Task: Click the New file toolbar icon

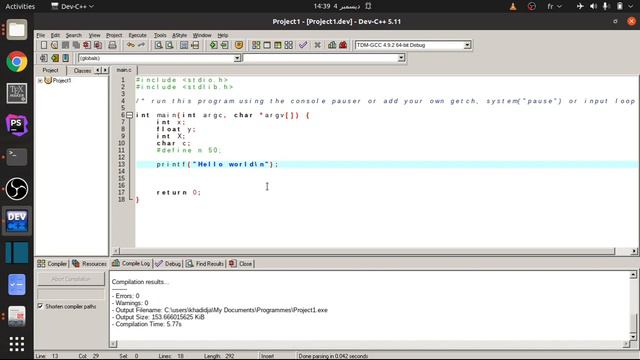Action: click(x=44, y=45)
